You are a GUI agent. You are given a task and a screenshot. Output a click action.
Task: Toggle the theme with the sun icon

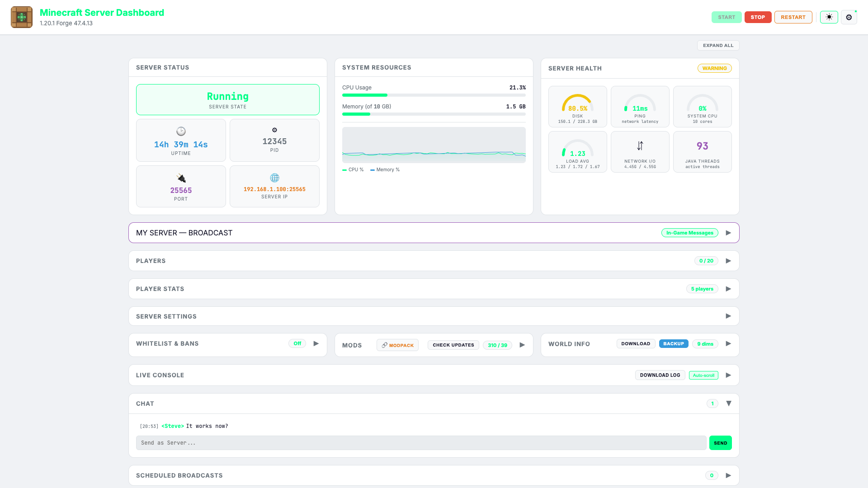pyautogui.click(x=829, y=17)
